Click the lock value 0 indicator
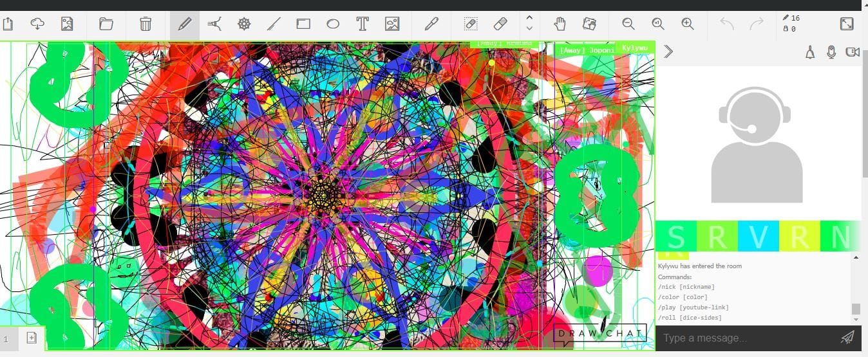The image size is (868, 357). 789,29
